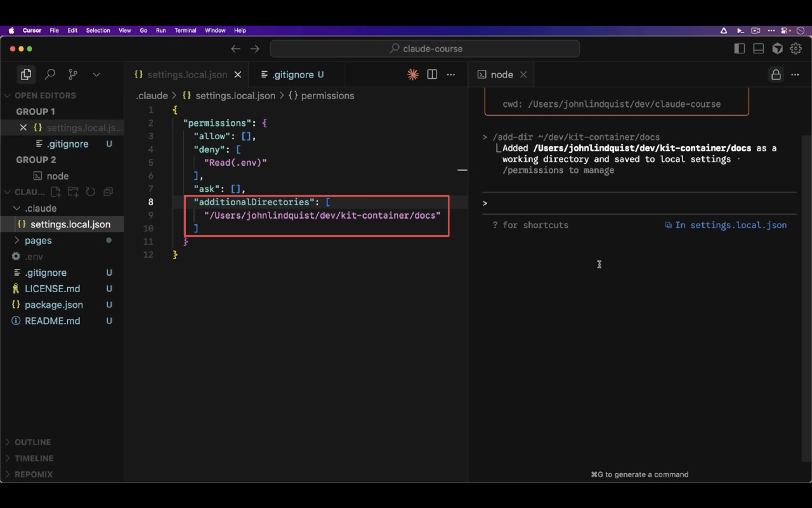Open the Help menu
Image resolution: width=812 pixels, height=508 pixels.
point(240,30)
